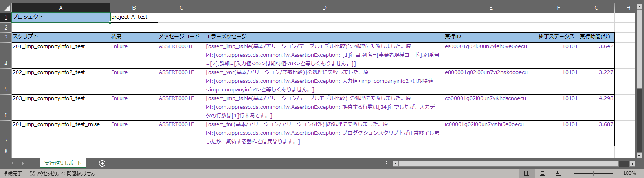Select the スクリプト header cell

61,37
